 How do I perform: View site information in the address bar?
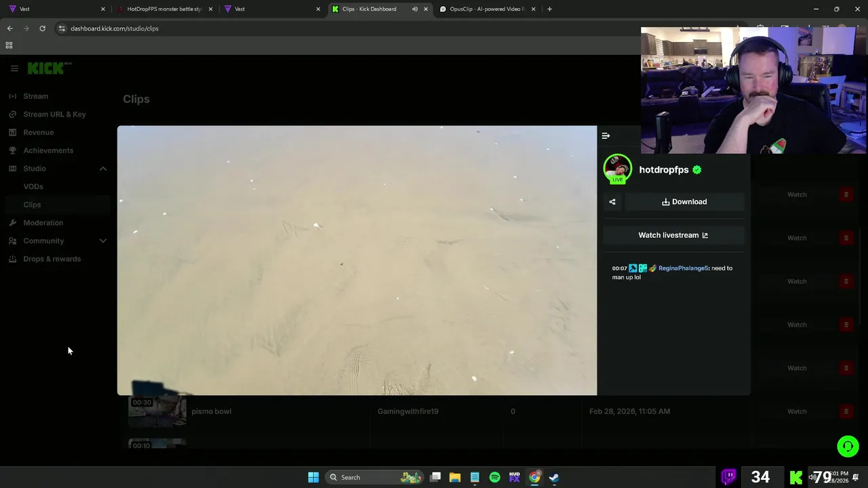click(62, 28)
